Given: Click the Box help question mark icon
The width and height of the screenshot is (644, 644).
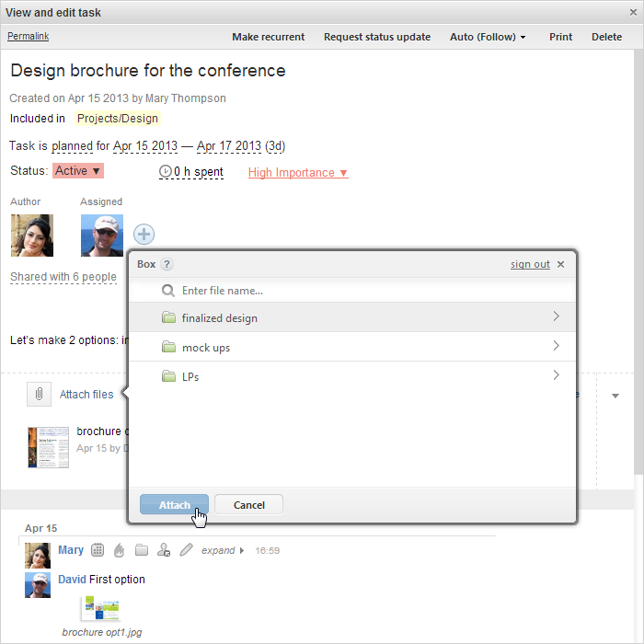Looking at the screenshot, I should pyautogui.click(x=167, y=264).
